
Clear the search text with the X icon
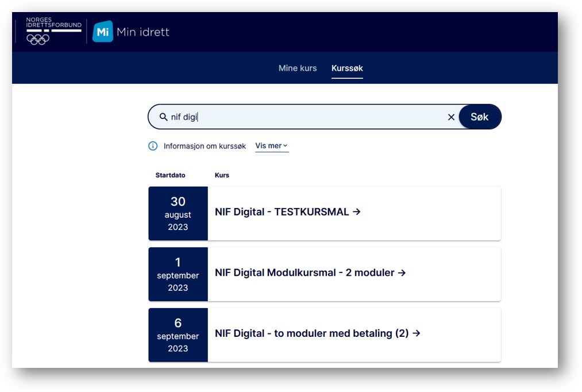click(451, 117)
